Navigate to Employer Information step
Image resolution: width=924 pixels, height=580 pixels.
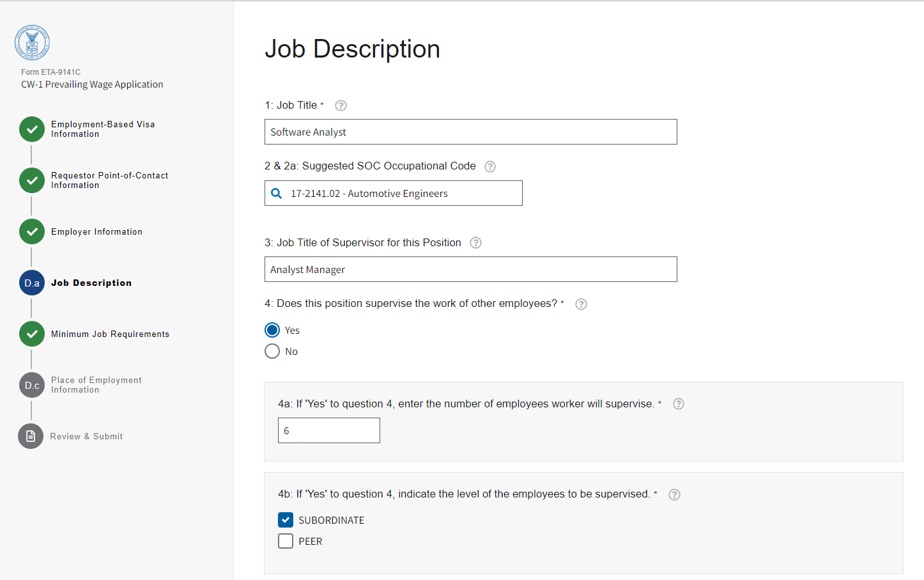click(96, 231)
